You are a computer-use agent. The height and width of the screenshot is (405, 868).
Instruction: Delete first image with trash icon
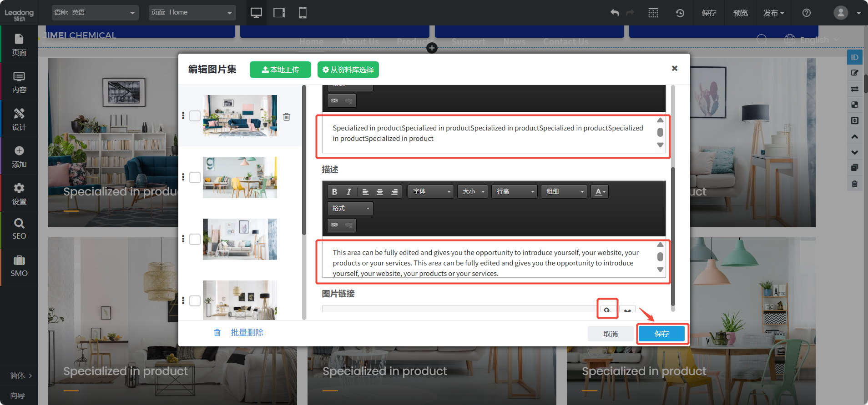click(x=287, y=117)
